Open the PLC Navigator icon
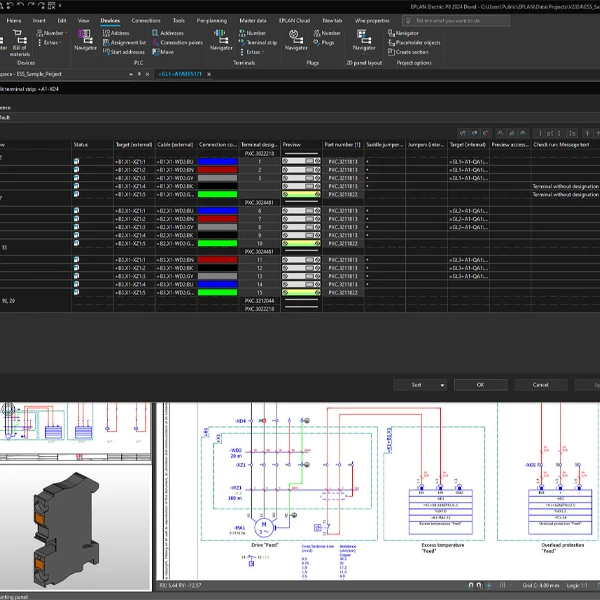This screenshot has width=600, height=600. 86,38
